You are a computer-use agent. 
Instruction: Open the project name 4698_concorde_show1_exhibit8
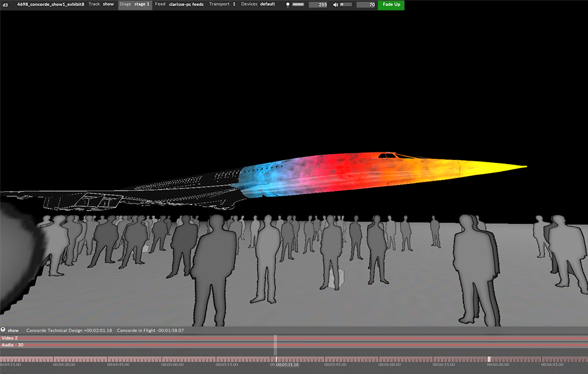tap(50, 4)
